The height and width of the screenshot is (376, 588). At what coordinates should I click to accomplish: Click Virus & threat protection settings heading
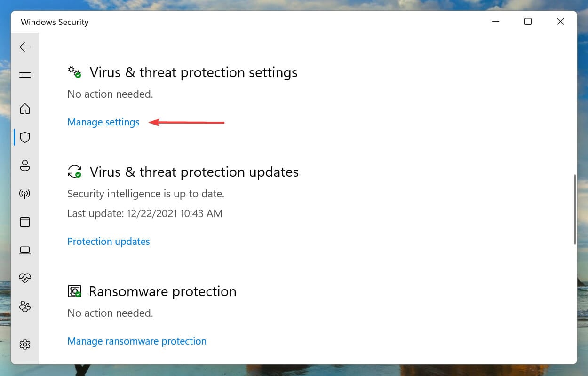coord(193,72)
